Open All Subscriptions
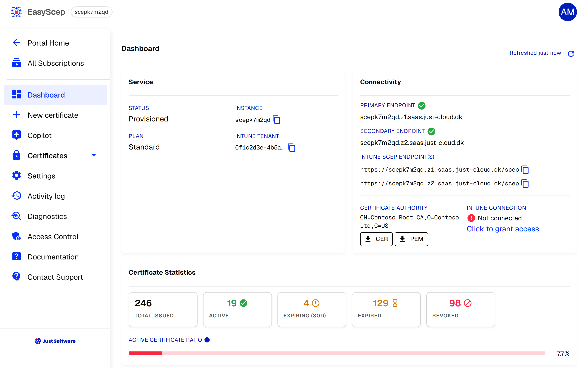 point(55,63)
